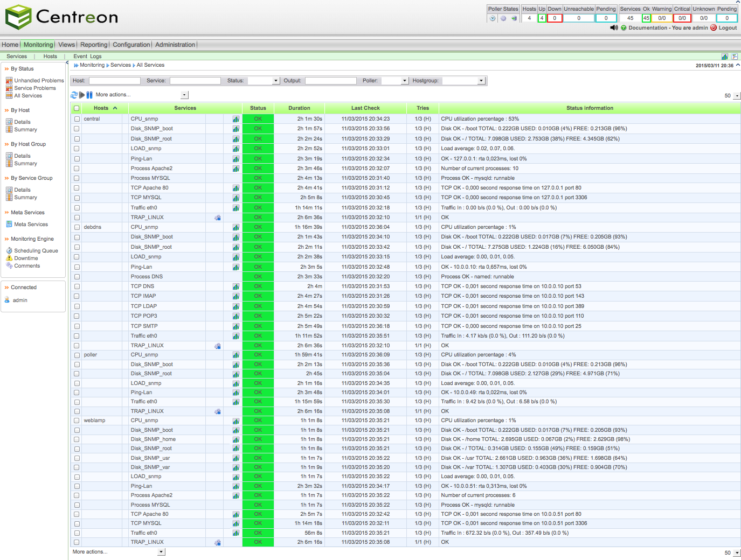
Task: Switch to the Reporting menu
Action: coord(94,45)
